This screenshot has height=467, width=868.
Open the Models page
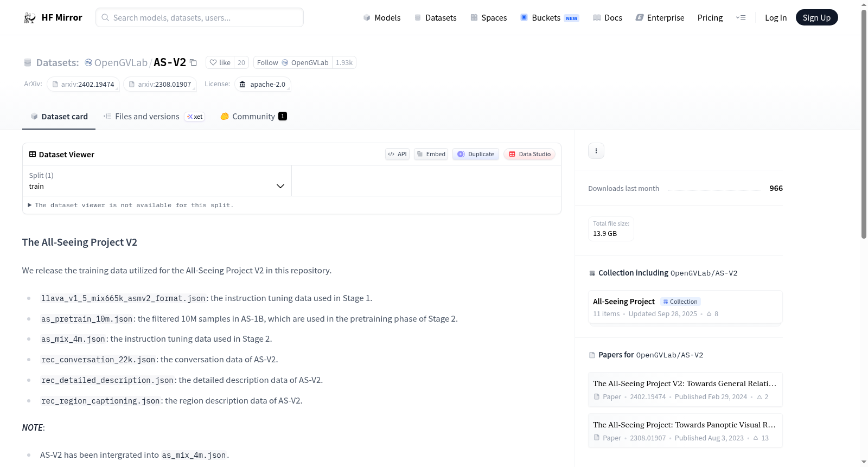tap(382, 18)
